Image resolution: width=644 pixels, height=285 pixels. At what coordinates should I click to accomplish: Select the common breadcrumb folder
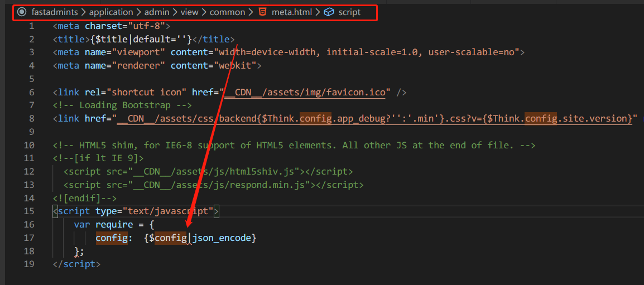click(227, 12)
